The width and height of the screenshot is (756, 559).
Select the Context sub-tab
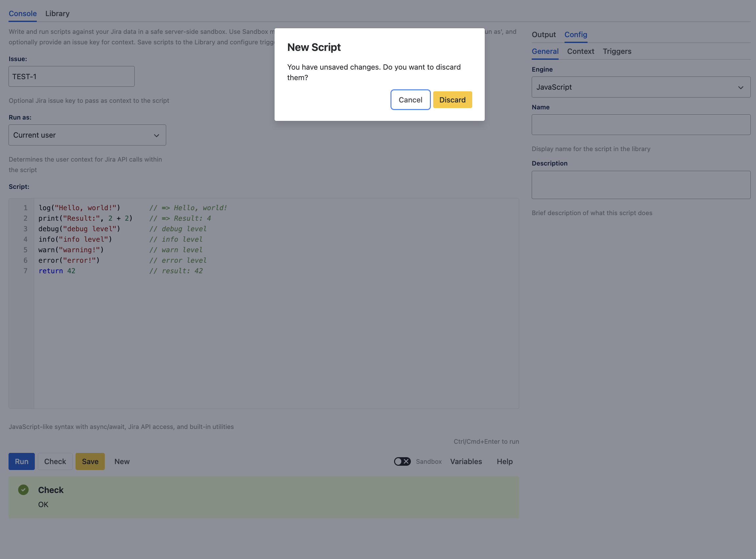click(x=580, y=52)
